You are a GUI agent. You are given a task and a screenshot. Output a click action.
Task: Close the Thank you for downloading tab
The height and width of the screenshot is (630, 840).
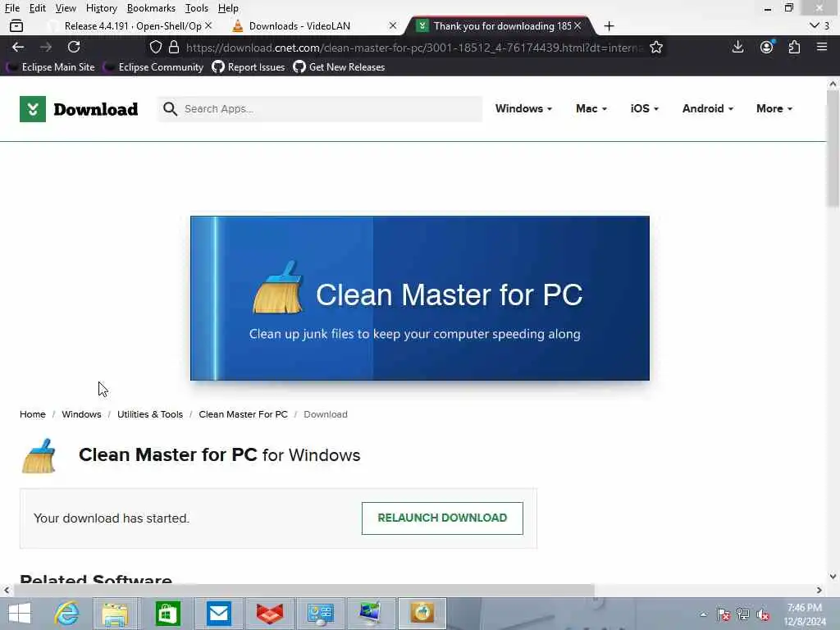(577, 25)
